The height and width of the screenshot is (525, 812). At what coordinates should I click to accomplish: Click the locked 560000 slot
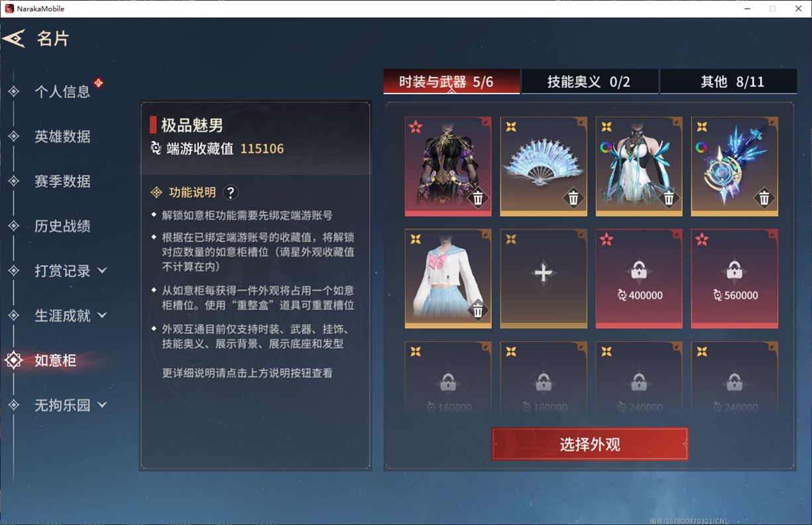click(x=734, y=278)
